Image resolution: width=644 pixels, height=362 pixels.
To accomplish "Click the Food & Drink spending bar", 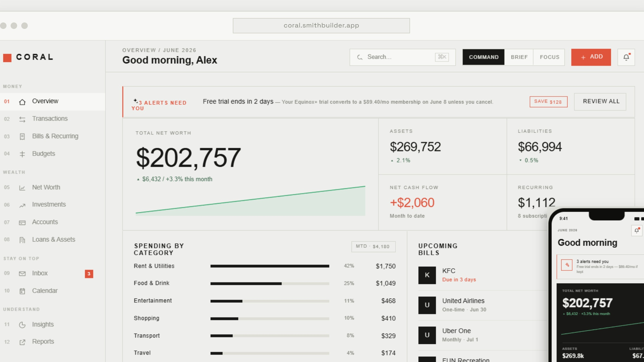I will (270, 283).
